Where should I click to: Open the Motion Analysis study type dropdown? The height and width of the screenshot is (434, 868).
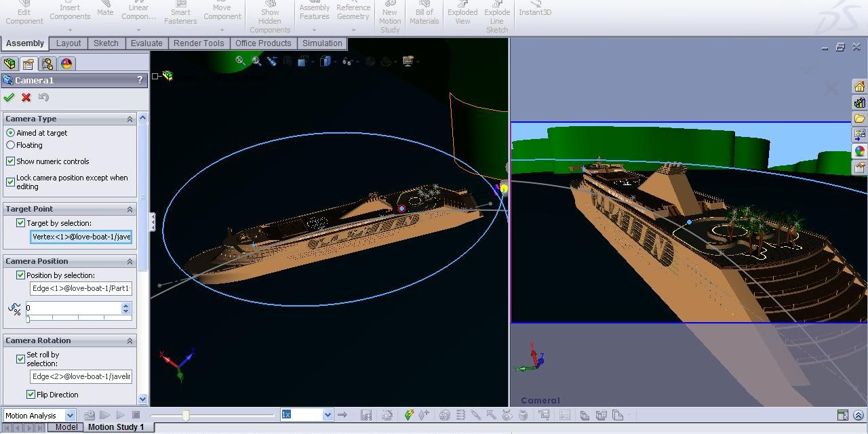[x=70, y=416]
